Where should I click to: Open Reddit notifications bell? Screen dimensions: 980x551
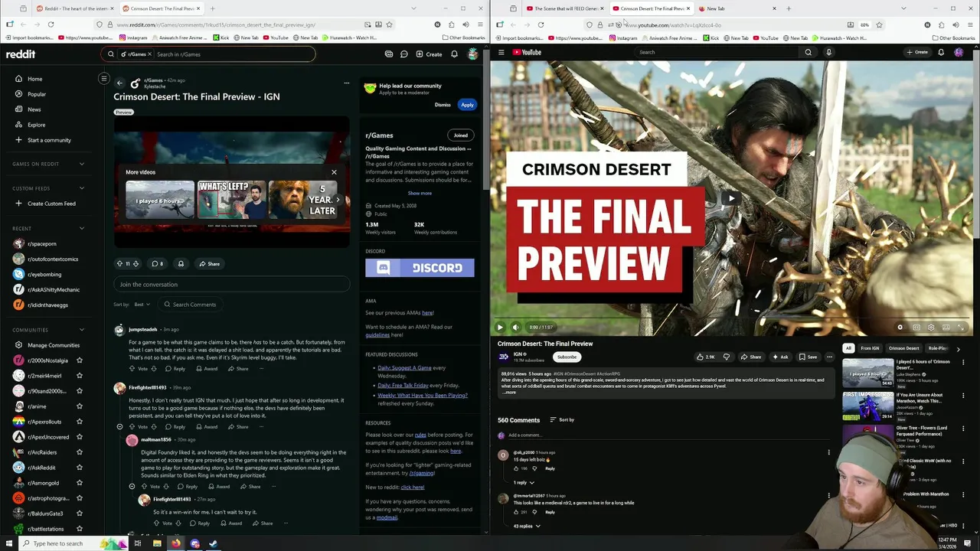454,54
